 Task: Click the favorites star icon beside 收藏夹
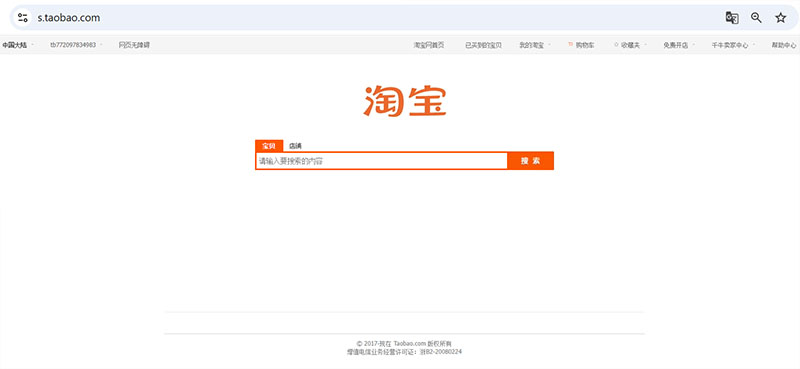[x=616, y=45]
